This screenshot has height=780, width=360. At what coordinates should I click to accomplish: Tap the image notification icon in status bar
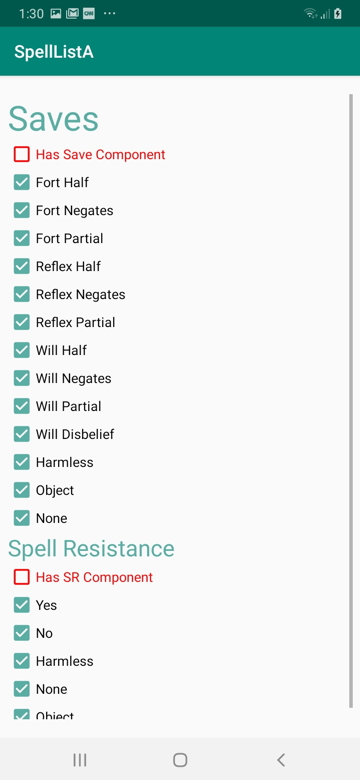56,13
